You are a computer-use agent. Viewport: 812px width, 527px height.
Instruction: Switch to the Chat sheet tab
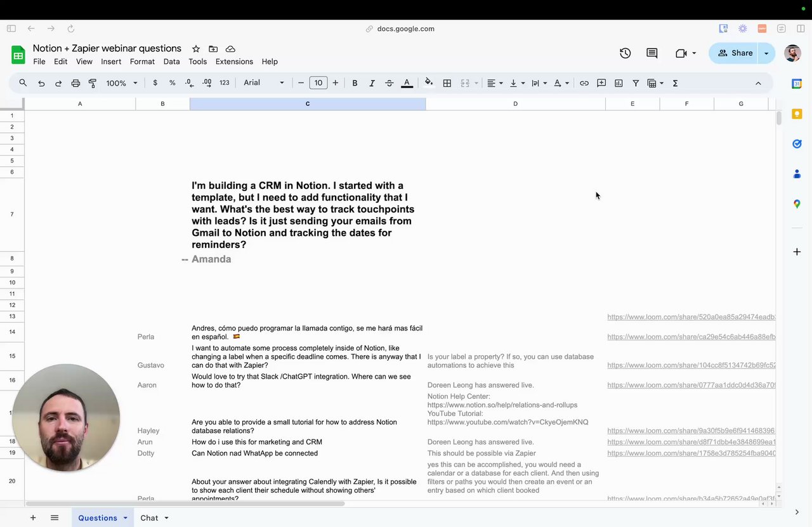click(149, 518)
